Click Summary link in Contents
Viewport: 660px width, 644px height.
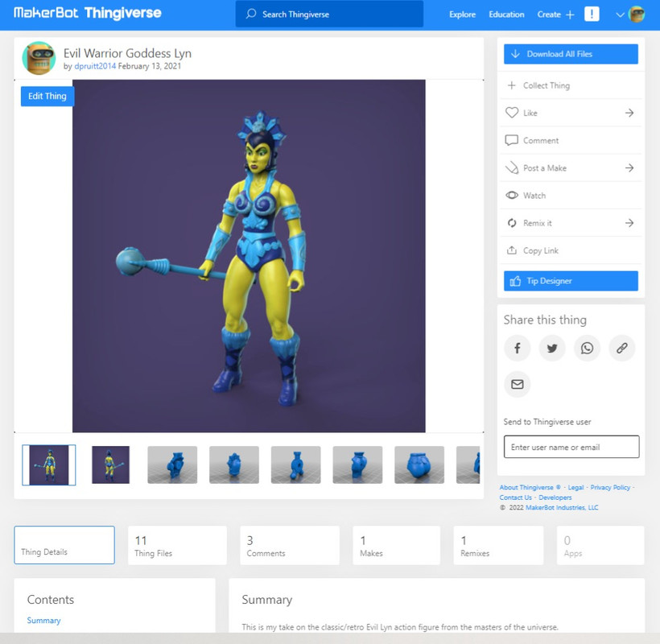(43, 621)
